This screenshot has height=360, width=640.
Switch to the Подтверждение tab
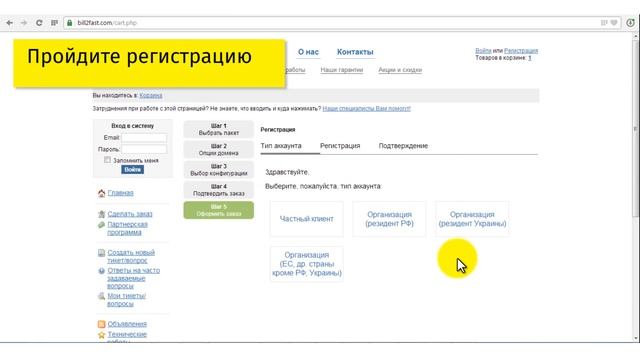point(403,146)
